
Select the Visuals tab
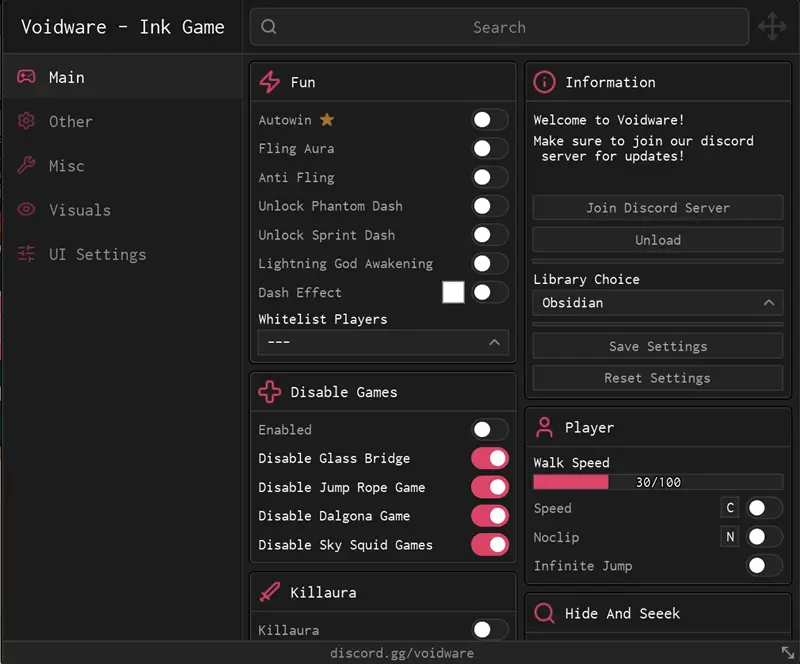click(x=122, y=210)
